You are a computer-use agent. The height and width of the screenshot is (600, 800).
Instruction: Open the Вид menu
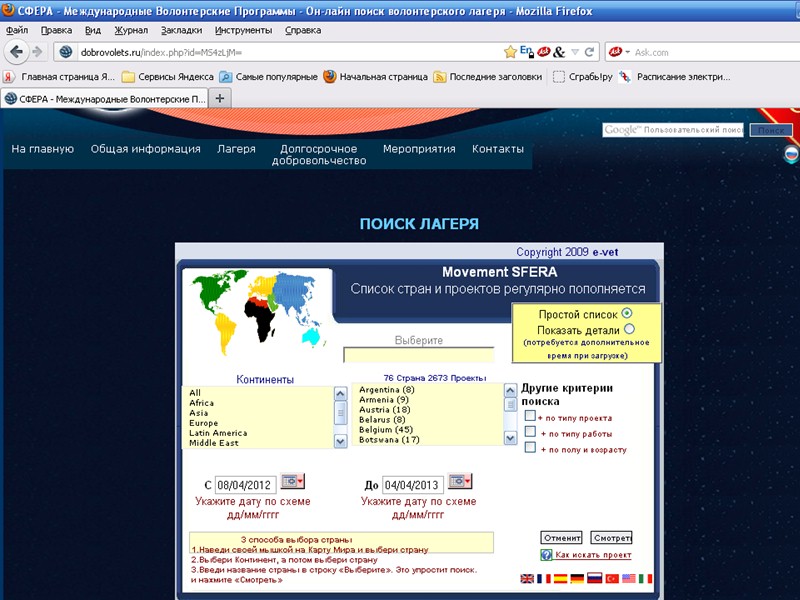pyautogui.click(x=92, y=30)
